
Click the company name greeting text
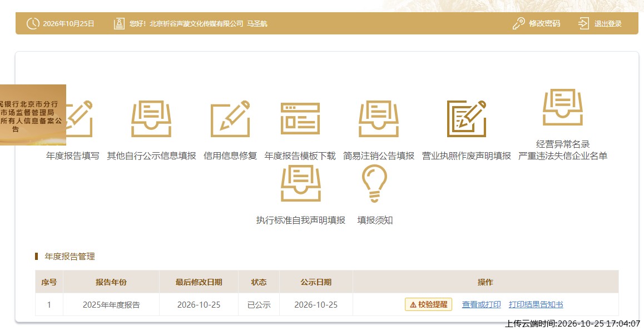tap(199, 24)
